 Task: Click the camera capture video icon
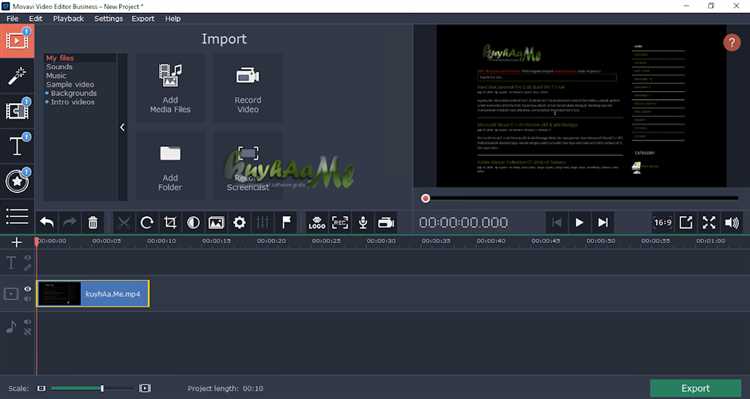click(386, 222)
